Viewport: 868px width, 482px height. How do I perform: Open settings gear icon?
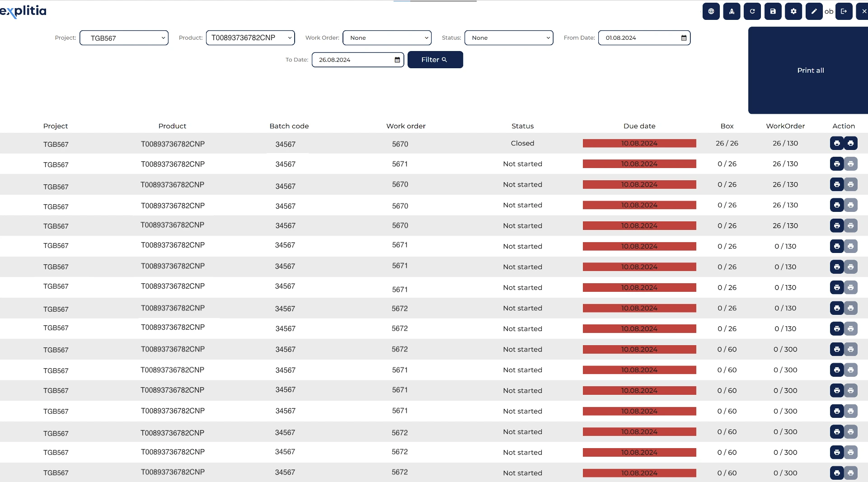(x=793, y=11)
